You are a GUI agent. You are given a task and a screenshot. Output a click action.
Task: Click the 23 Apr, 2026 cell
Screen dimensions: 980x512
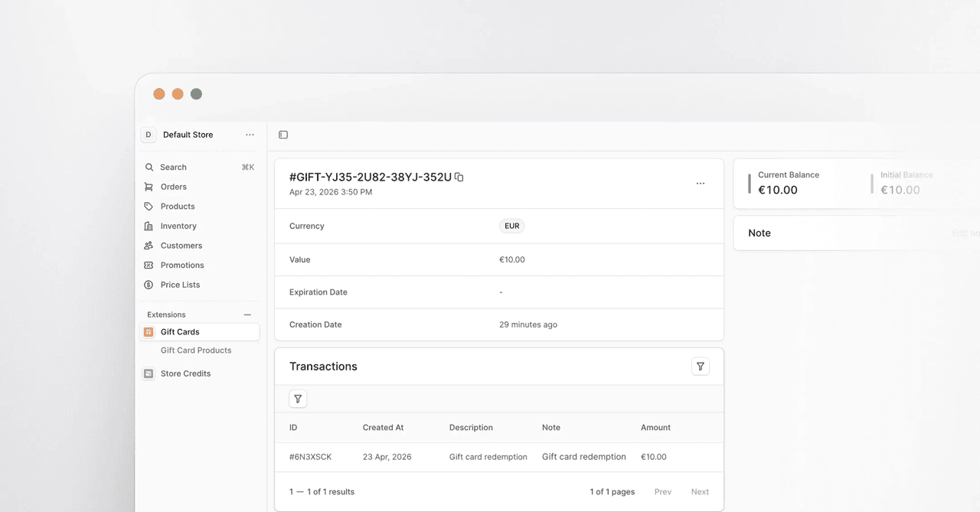tap(387, 457)
